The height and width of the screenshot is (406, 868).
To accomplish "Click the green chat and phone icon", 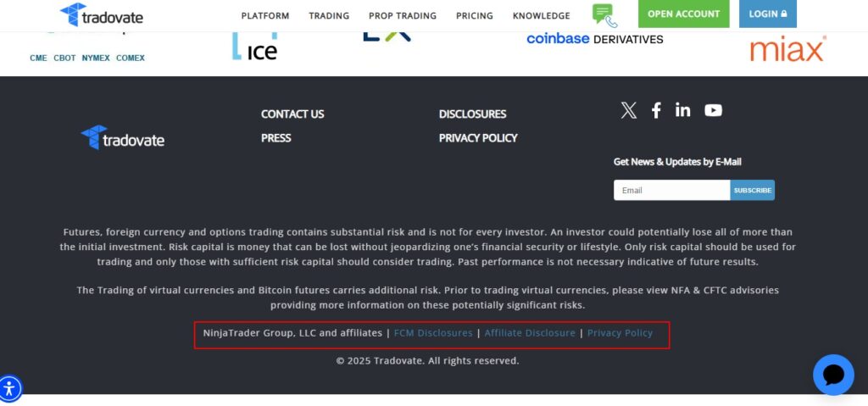I will [x=604, y=15].
